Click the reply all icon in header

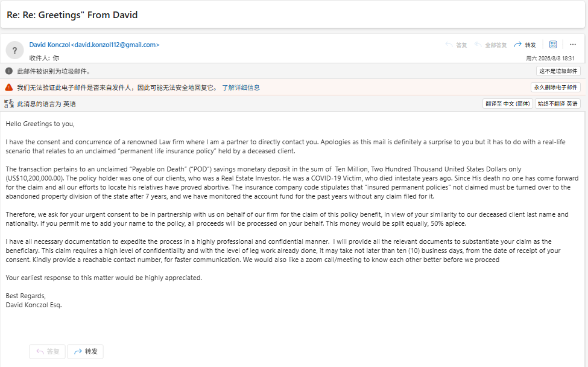[478, 45]
